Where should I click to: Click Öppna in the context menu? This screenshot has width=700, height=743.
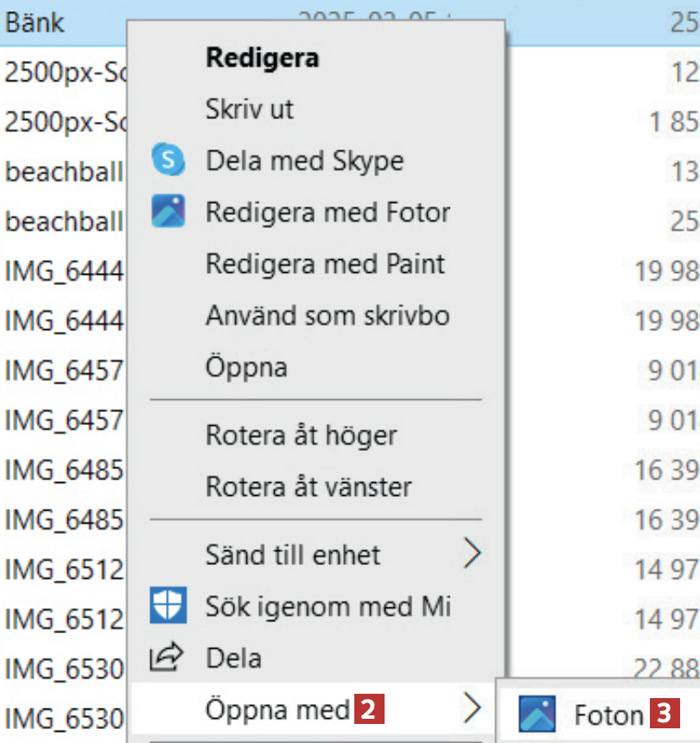[246, 367]
